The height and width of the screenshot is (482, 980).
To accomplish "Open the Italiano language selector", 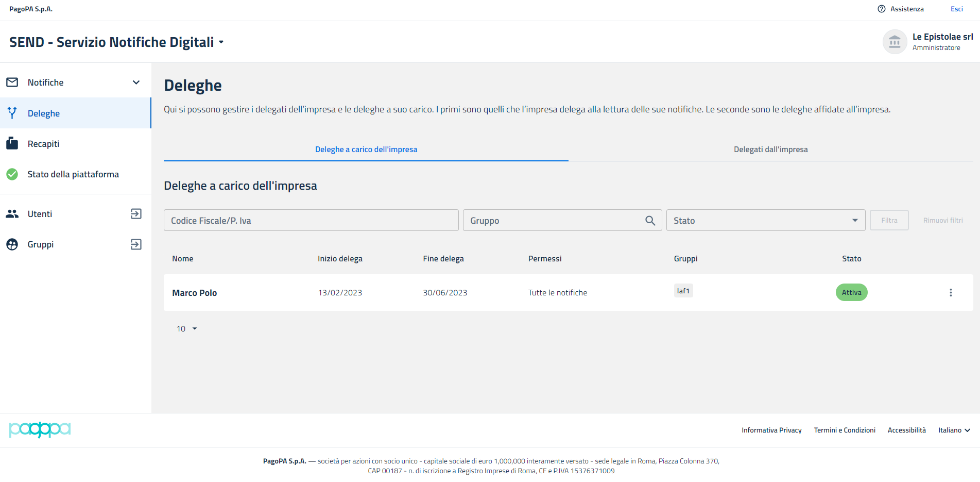I will coord(954,430).
